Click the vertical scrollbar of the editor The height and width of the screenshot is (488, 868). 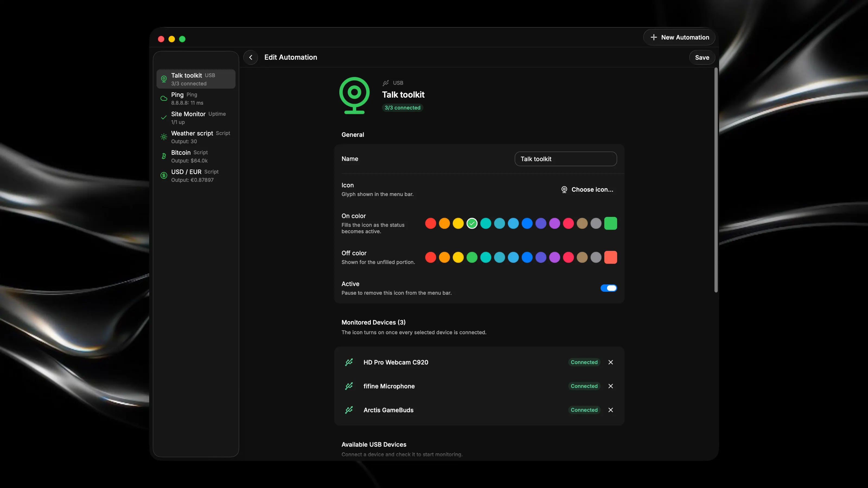(716, 180)
